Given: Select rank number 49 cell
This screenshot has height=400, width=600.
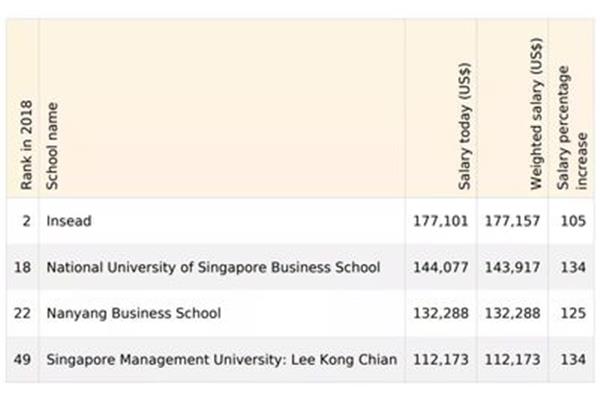Looking at the screenshot, I should [22, 359].
